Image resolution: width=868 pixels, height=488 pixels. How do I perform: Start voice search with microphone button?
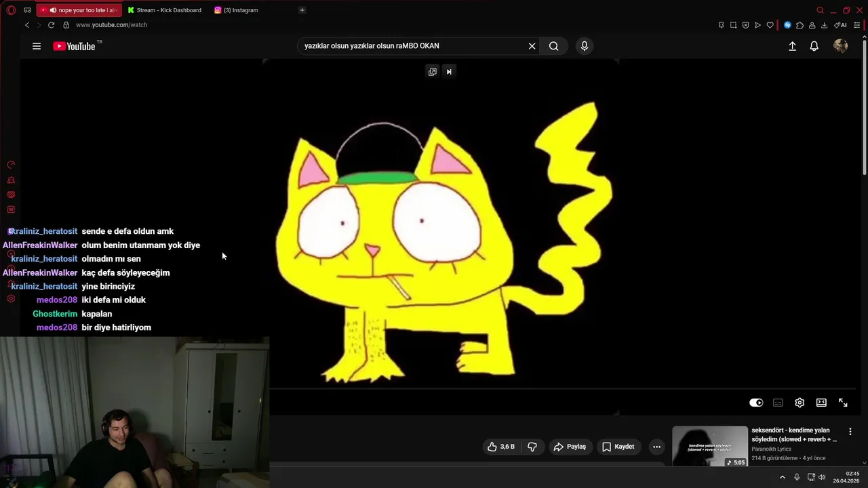click(585, 46)
